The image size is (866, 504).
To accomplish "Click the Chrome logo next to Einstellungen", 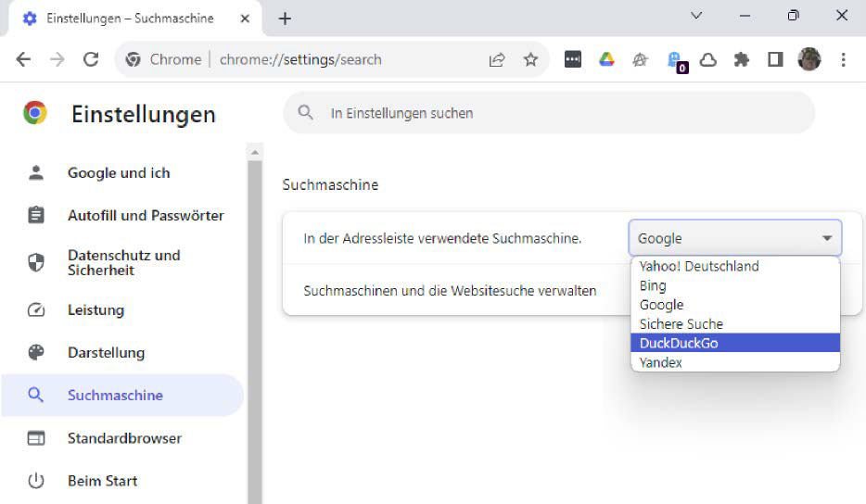I will pos(35,113).
